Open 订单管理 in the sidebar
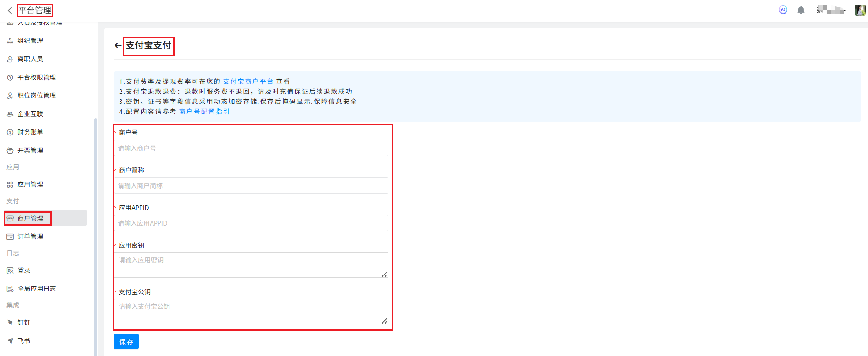Viewport: 868px width, 356px height. tap(30, 237)
